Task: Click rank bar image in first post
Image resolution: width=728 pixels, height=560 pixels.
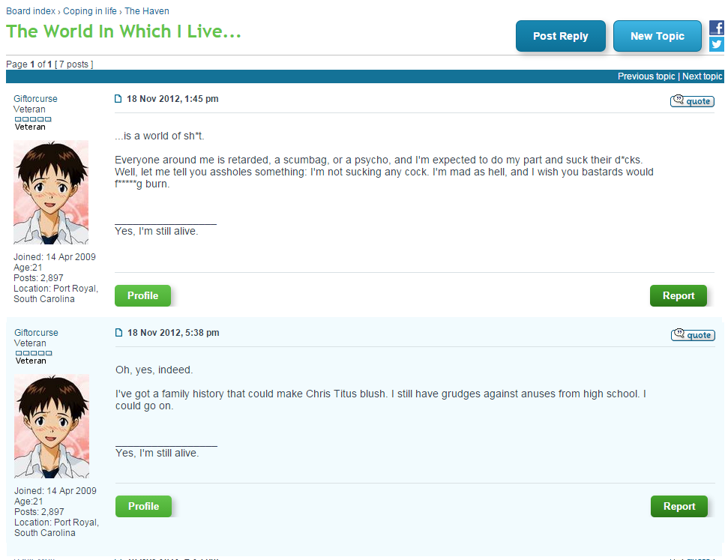Action: pyautogui.click(x=33, y=119)
